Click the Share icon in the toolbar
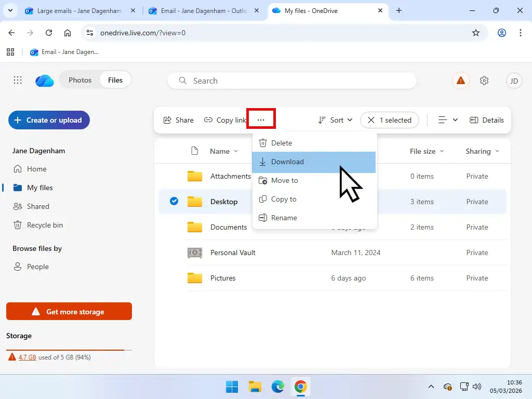This screenshot has width=532, height=399. pyautogui.click(x=167, y=120)
